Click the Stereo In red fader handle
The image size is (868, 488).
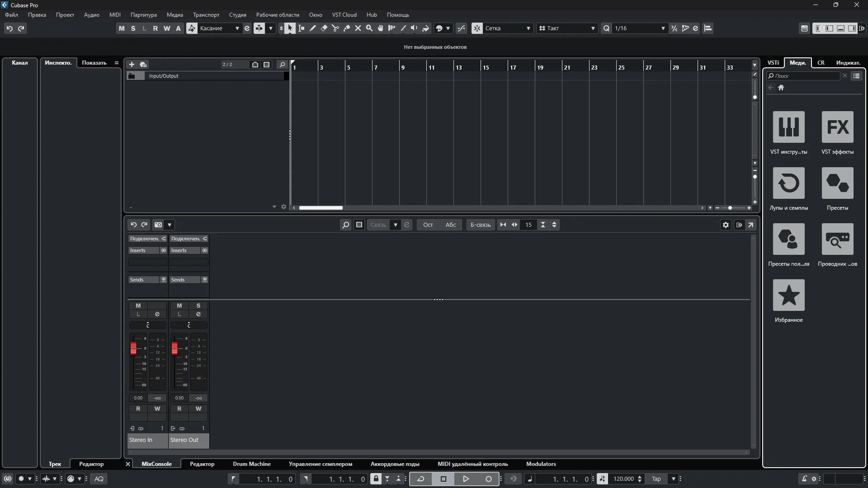click(x=133, y=348)
